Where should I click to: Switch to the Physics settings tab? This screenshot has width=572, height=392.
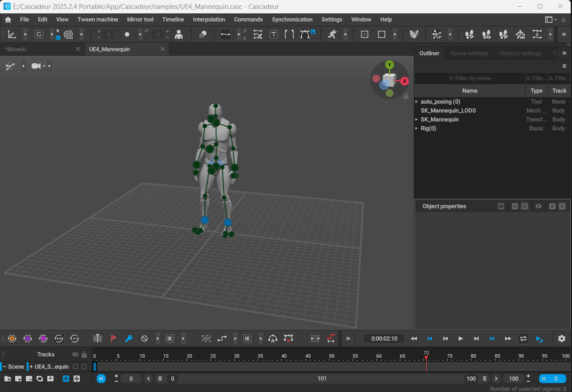[x=520, y=53]
